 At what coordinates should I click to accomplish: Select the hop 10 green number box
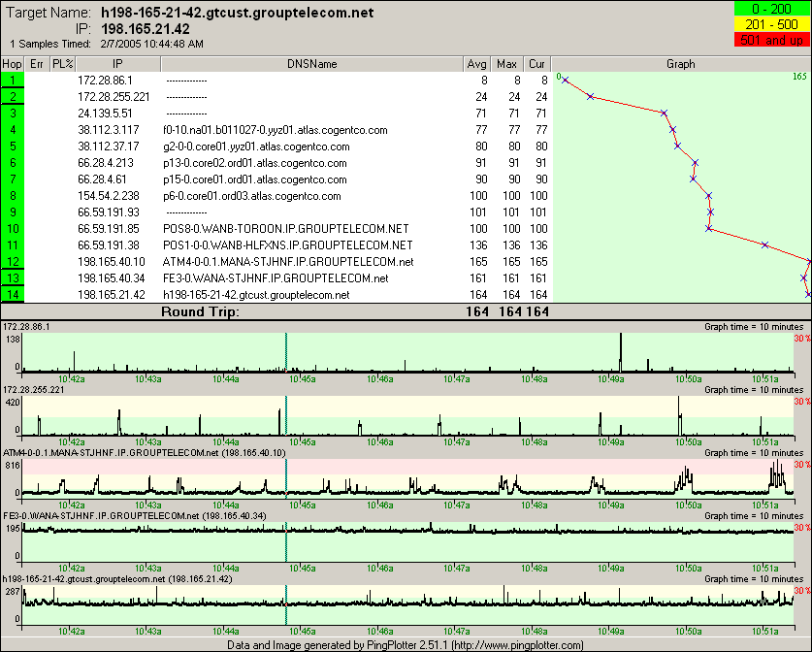click(13, 228)
